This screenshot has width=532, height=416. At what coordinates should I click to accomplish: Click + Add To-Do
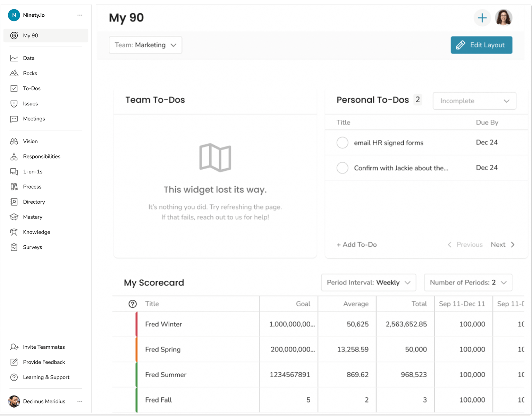[357, 245]
